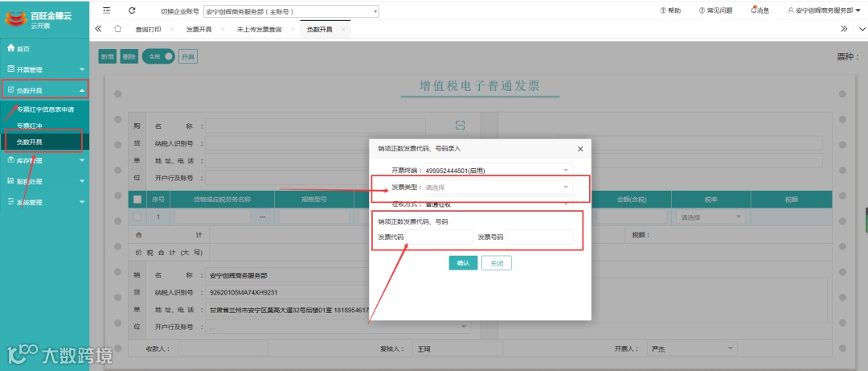This screenshot has width=868, height=371.
Task: Click the double-right arrow tab scroll icon
Action: [x=844, y=29]
